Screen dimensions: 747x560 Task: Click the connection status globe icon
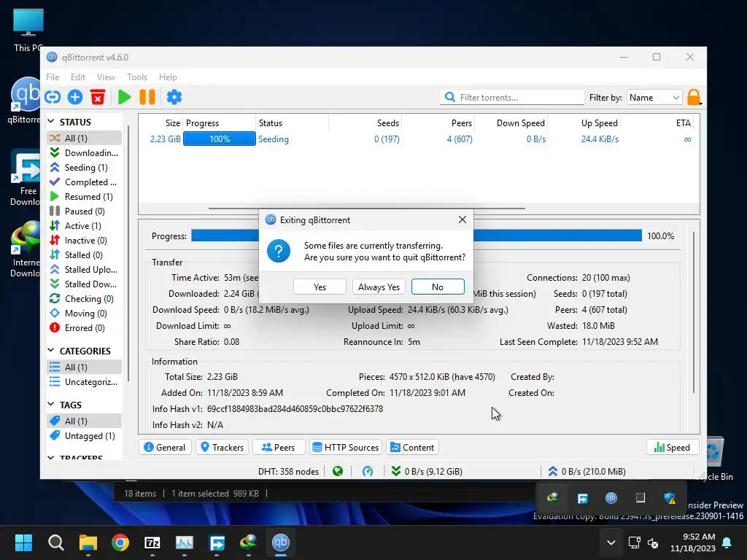(338, 472)
